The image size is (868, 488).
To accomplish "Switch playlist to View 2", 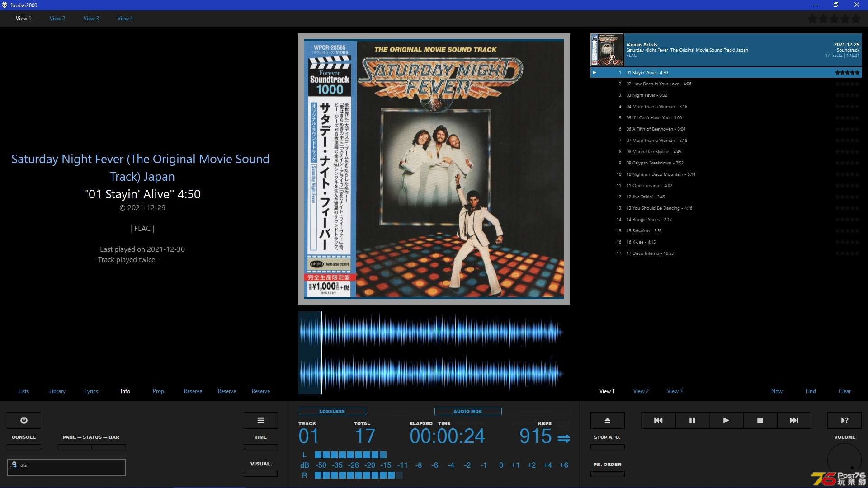I will 641,391.
